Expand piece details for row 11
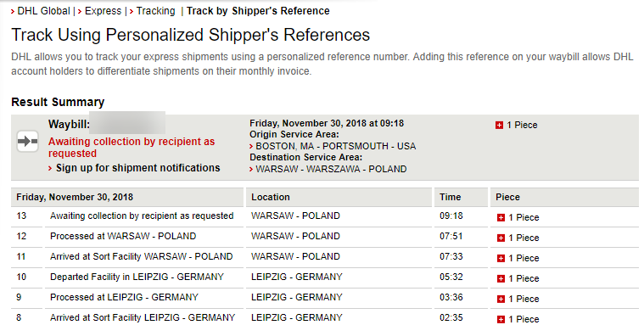 [501, 259]
